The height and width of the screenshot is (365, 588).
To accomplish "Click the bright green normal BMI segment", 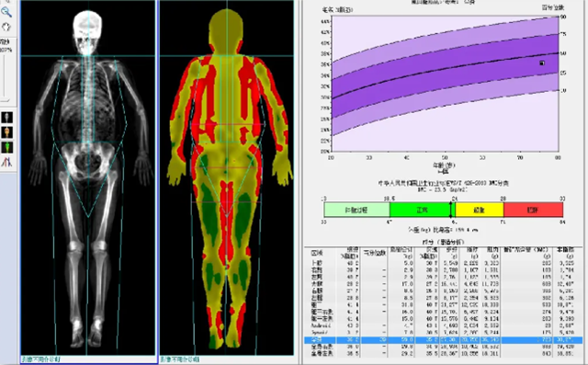I will 422,210.
